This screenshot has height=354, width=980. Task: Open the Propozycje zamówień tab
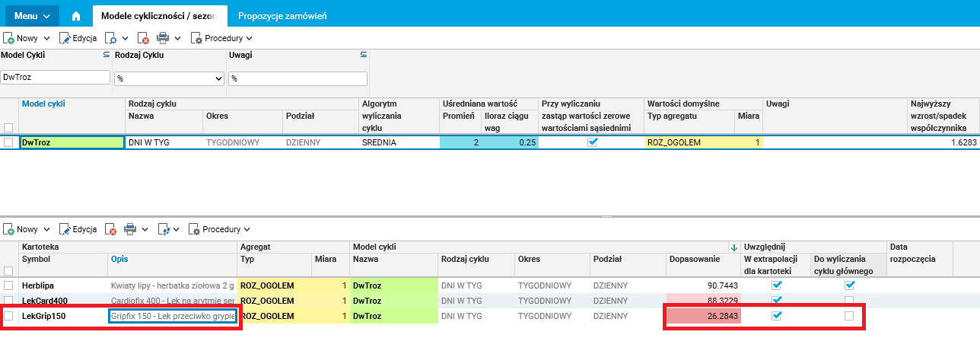pyautogui.click(x=282, y=16)
